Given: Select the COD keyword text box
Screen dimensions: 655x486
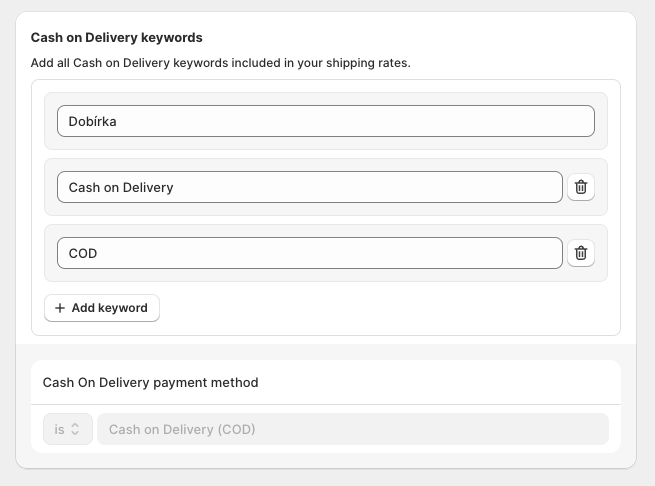Looking at the screenshot, I should 309,253.
